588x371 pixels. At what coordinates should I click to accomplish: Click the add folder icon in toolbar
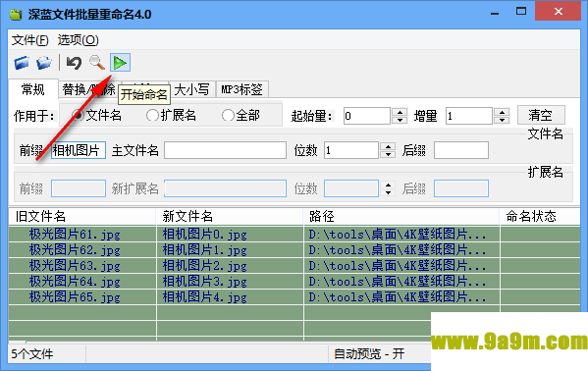[44, 63]
